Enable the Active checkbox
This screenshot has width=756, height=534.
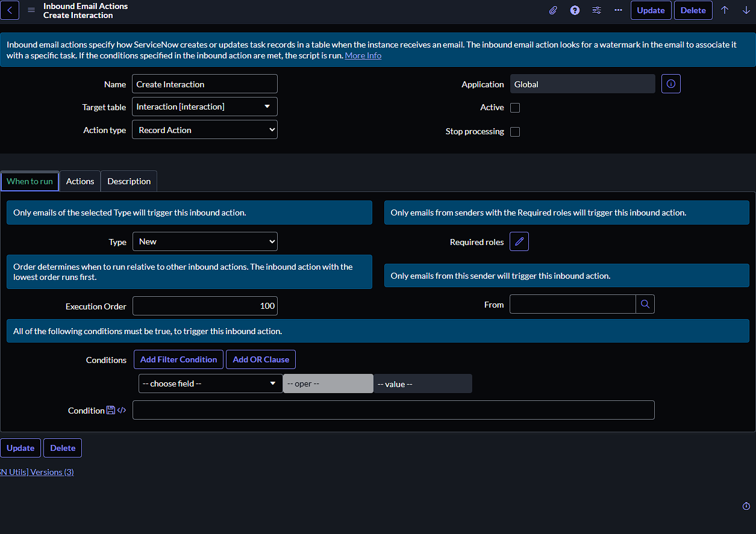click(515, 108)
